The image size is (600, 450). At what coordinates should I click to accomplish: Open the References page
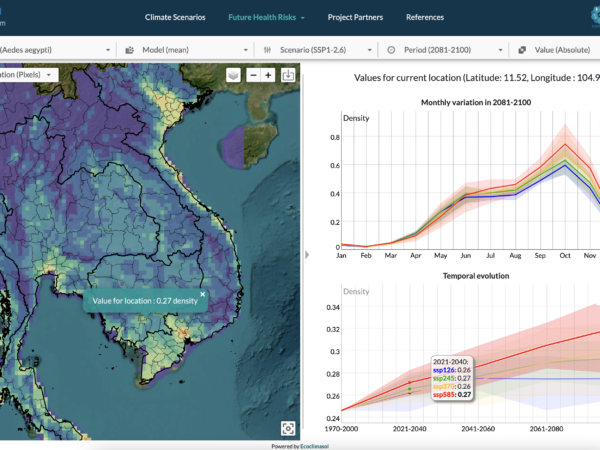425,17
